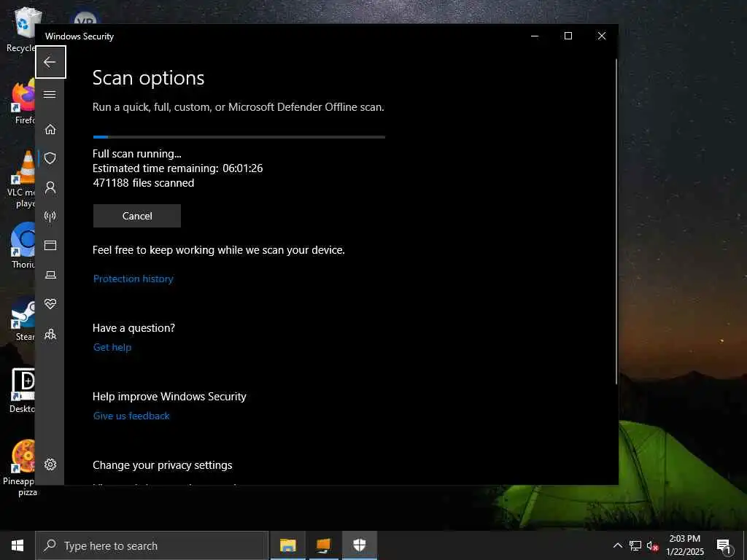
Task: Click Give us feedback link
Action: pos(131,416)
